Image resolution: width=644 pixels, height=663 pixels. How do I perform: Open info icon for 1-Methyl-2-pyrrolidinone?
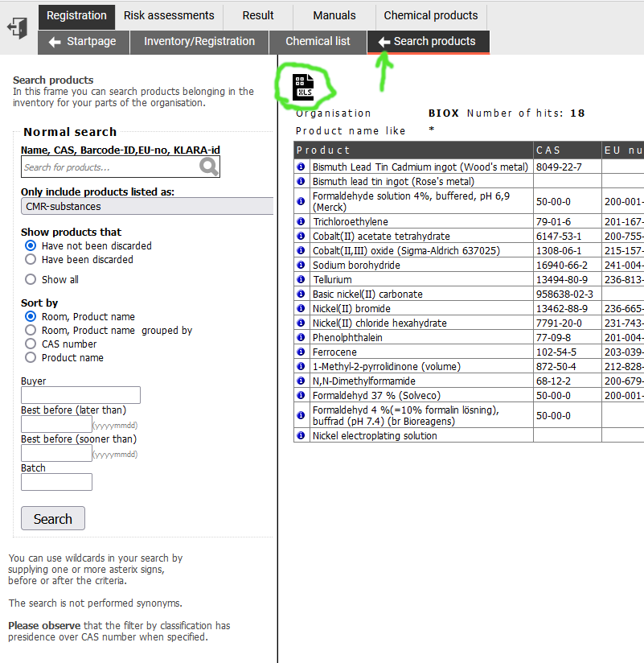coord(301,366)
